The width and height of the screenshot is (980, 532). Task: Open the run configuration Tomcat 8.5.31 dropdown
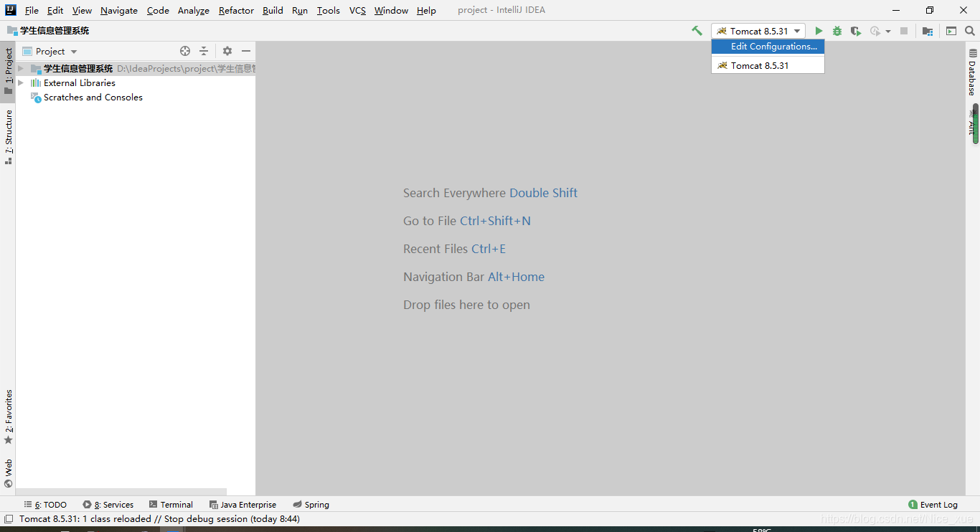point(758,31)
